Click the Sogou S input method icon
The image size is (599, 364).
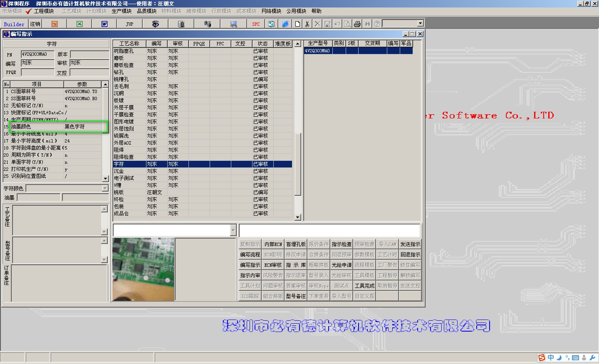pyautogui.click(x=542, y=358)
